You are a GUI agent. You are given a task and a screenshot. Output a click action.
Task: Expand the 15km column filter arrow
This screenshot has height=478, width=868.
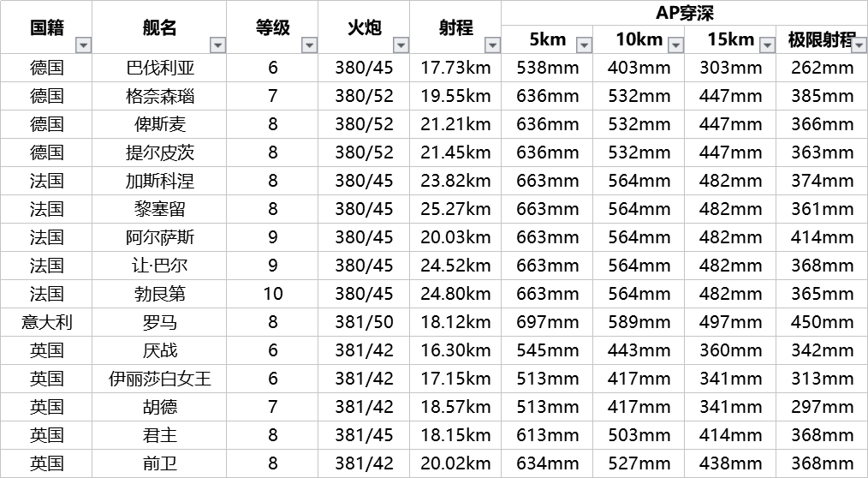[766, 45]
